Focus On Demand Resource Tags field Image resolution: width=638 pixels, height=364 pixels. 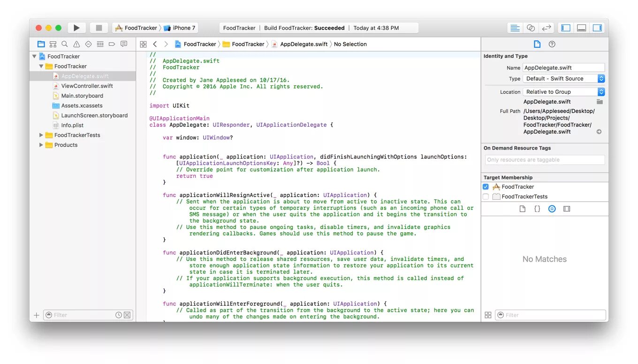(545, 160)
